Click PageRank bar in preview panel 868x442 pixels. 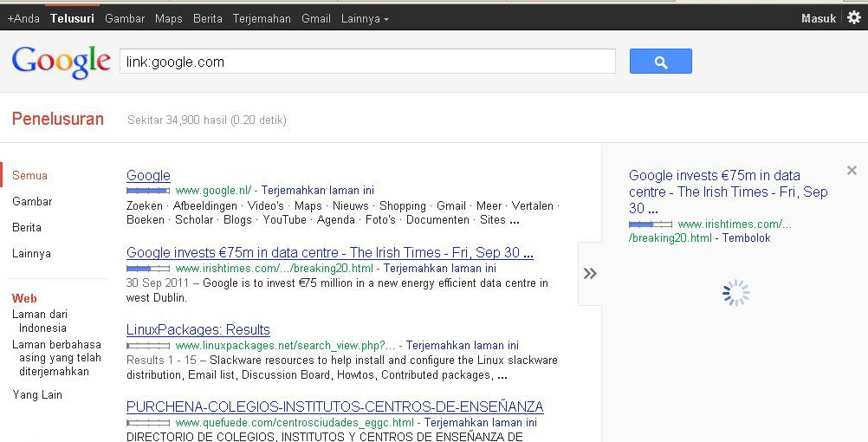point(651,224)
